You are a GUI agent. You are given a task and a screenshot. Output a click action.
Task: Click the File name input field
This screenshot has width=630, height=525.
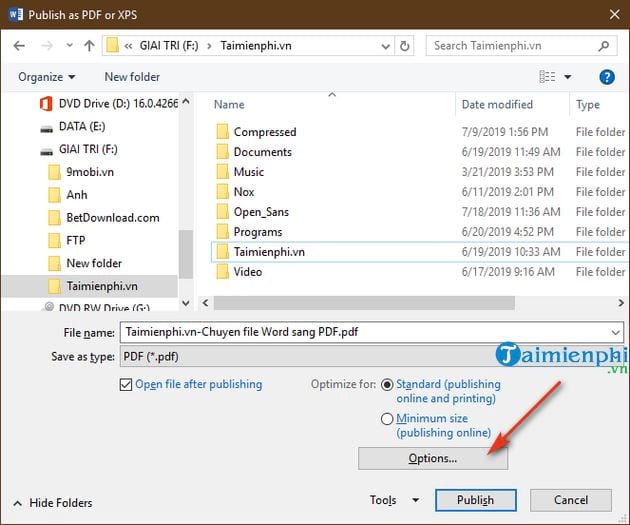tap(364, 332)
